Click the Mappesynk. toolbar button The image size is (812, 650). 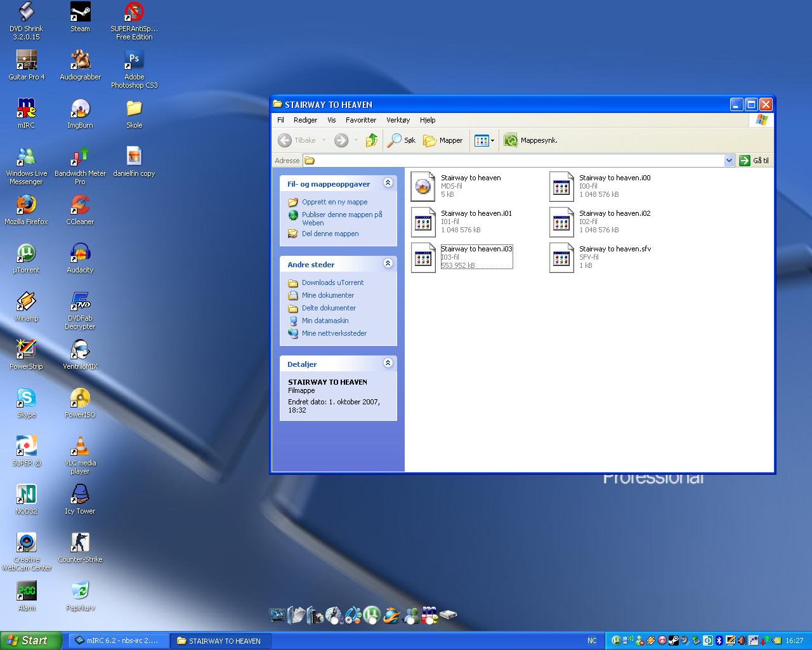click(x=531, y=140)
